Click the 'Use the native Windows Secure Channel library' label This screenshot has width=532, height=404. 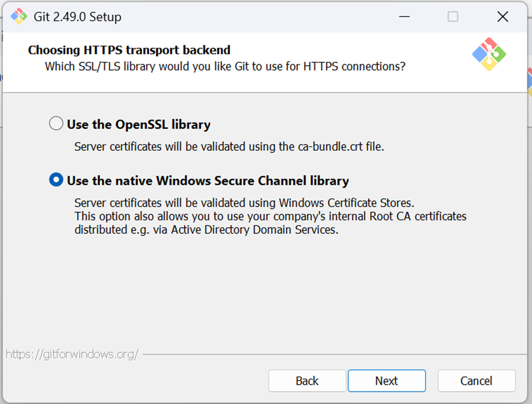pos(208,181)
